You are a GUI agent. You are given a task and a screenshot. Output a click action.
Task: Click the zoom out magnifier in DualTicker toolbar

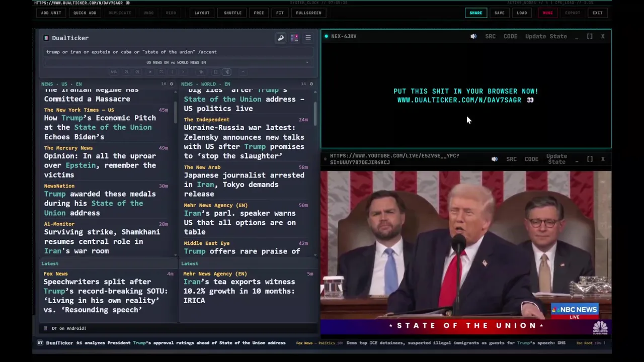coord(126,72)
